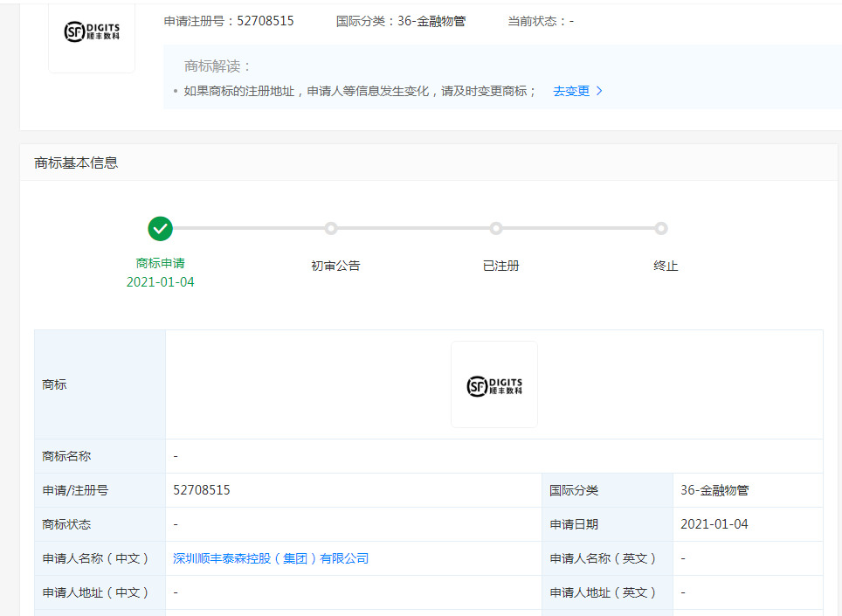Image resolution: width=842 pixels, height=616 pixels.
Task: Click the 已注册 step label
Action: (x=501, y=266)
